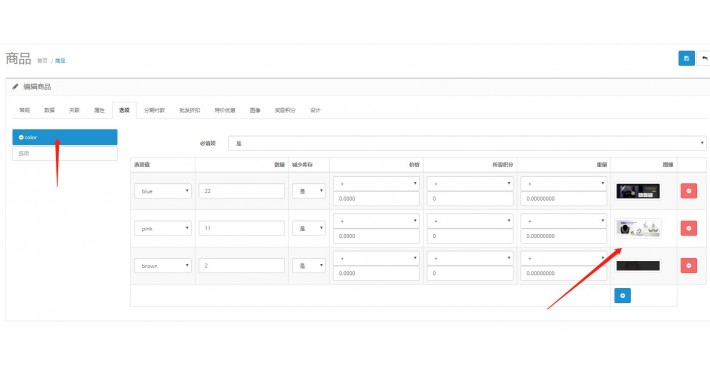Image resolution: width=710 pixels, height=380 pixels.
Task: Click the 减少库存 column header
Action: [x=302, y=165]
